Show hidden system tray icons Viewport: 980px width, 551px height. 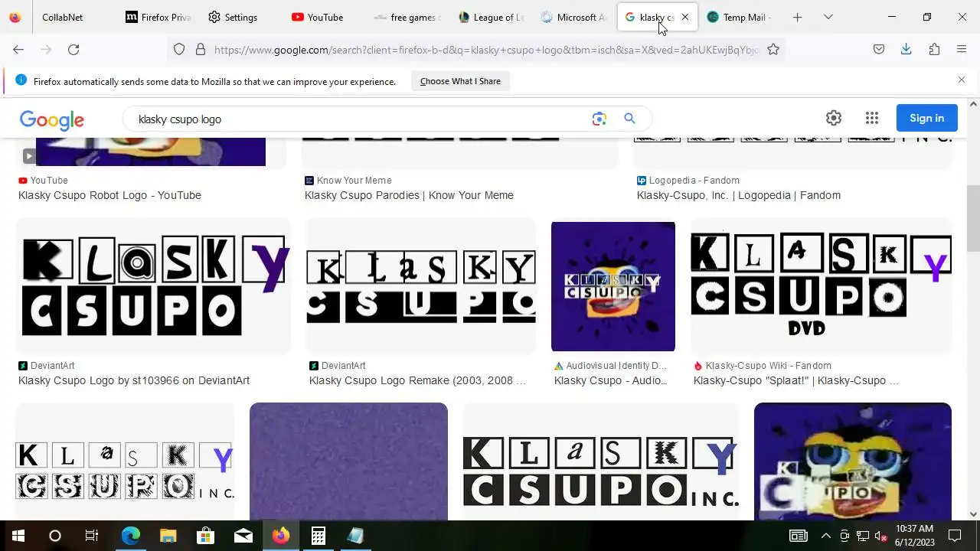[x=825, y=536]
